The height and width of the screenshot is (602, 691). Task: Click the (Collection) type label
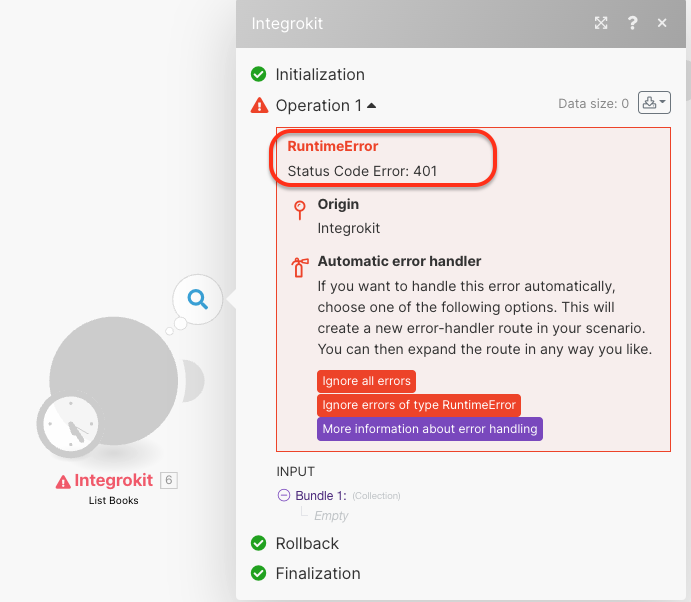[376, 496]
